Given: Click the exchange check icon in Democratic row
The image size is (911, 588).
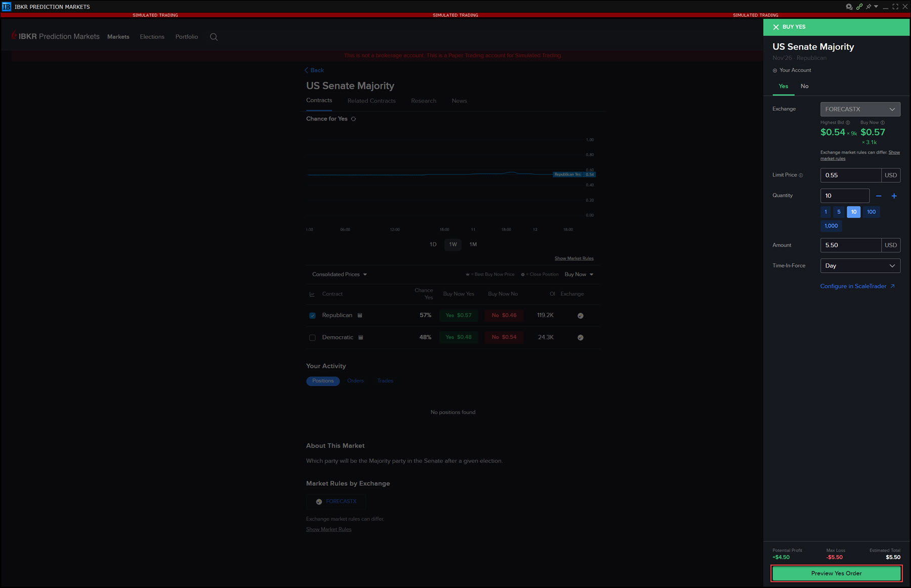Looking at the screenshot, I should 581,338.
